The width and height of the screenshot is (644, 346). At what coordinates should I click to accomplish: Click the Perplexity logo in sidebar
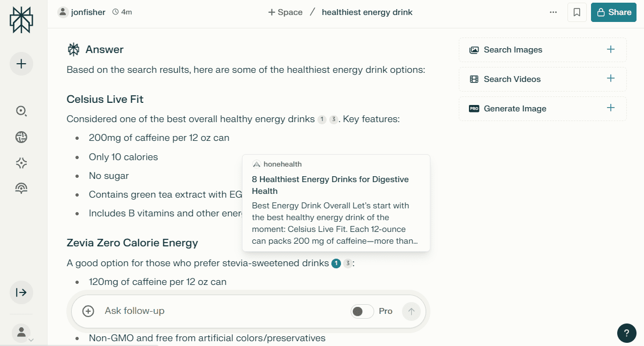21,20
